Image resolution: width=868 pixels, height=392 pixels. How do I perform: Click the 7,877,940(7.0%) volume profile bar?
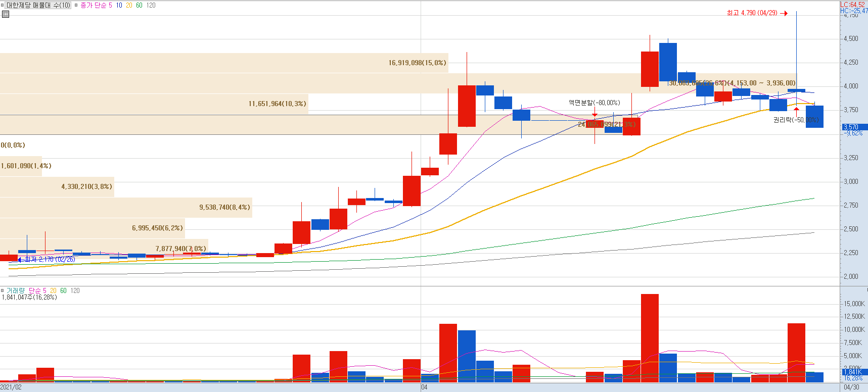[104, 249]
